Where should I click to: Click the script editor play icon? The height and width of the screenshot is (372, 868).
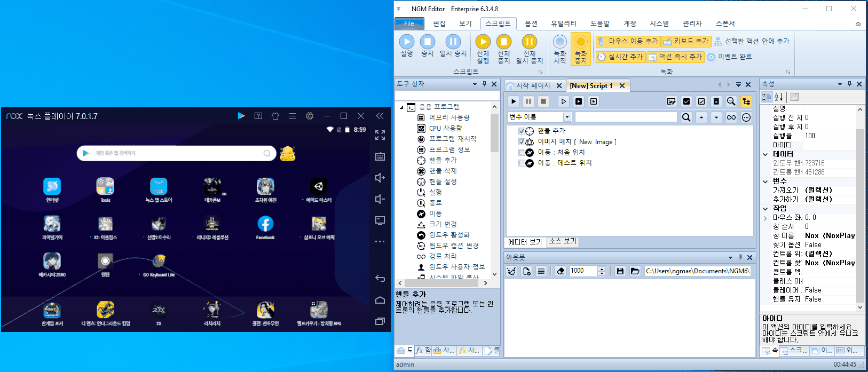(x=514, y=101)
